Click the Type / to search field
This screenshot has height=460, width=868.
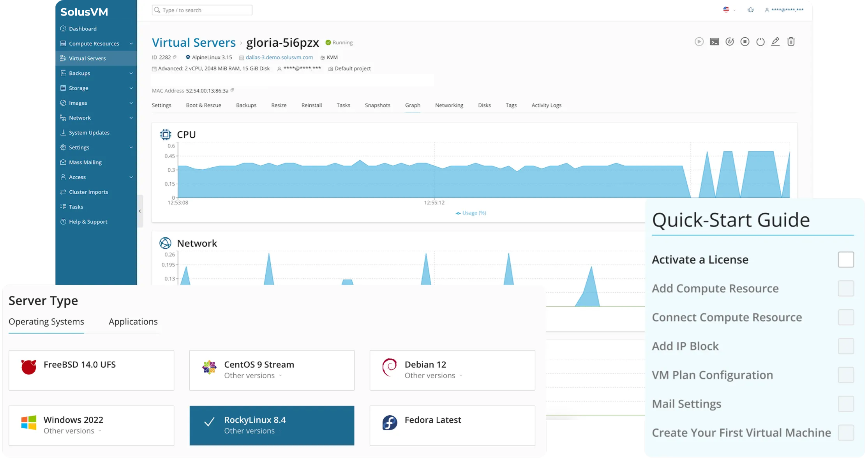201,10
